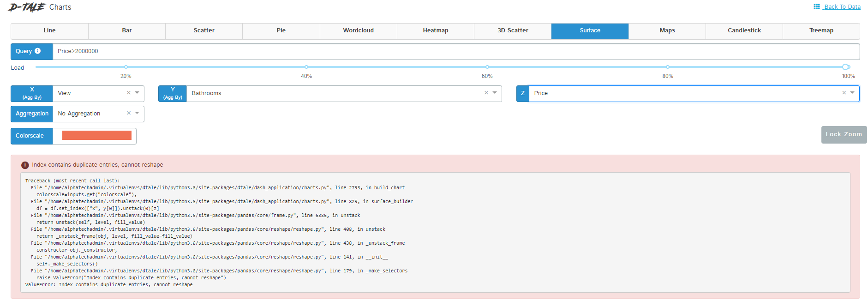Clear the No Aggregation selection
This screenshot has height=307, width=868.
point(129,113)
